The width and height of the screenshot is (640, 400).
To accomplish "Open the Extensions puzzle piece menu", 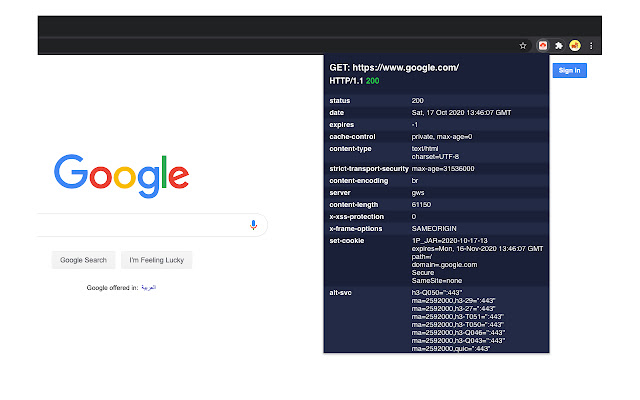I will click(559, 46).
